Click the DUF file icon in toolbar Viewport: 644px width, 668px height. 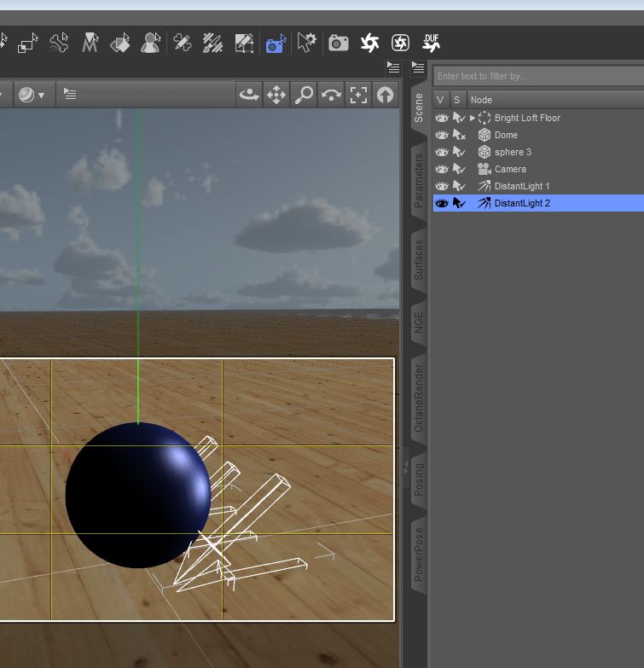point(432,43)
